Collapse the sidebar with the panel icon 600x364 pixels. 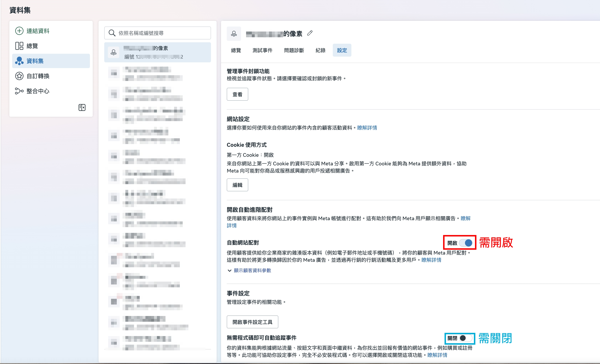pyautogui.click(x=82, y=107)
